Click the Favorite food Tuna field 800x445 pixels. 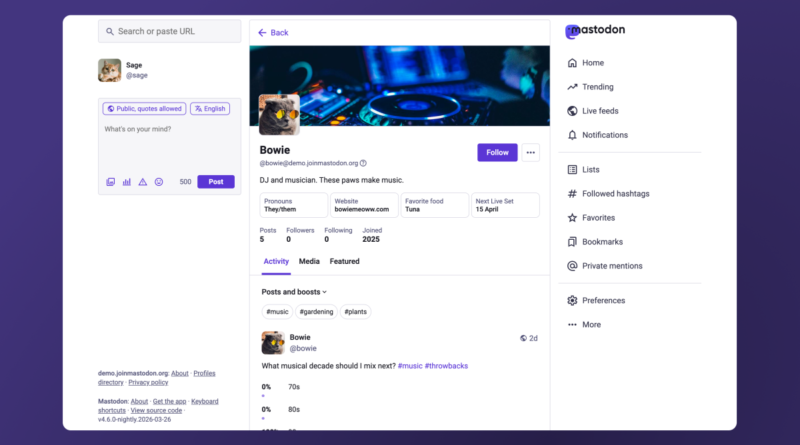click(x=435, y=205)
